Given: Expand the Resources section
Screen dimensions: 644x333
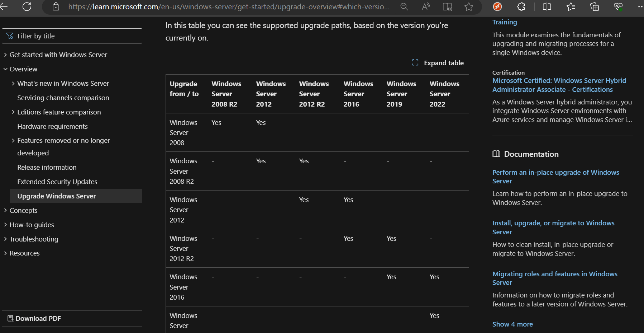Looking at the screenshot, I should (5, 253).
